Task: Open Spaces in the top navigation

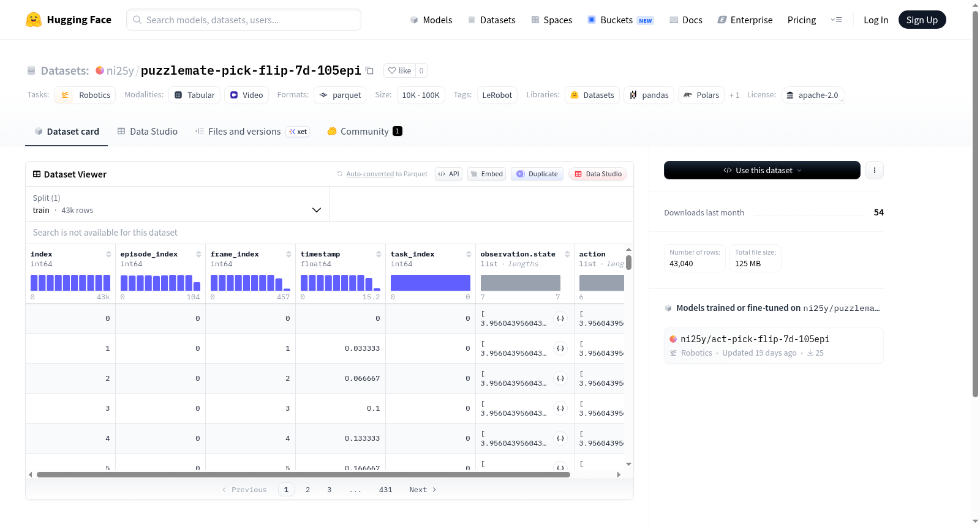Action: (552, 20)
